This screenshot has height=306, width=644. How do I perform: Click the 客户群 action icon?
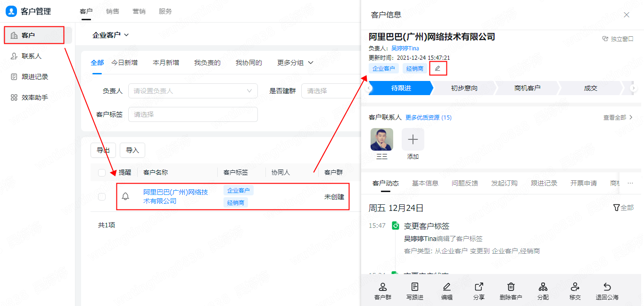pos(383,287)
